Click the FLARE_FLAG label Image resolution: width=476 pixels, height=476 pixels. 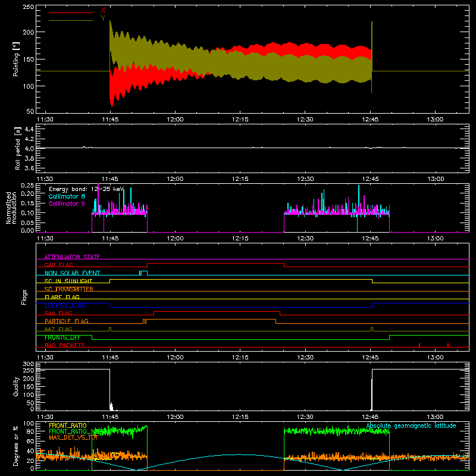(x=62, y=297)
